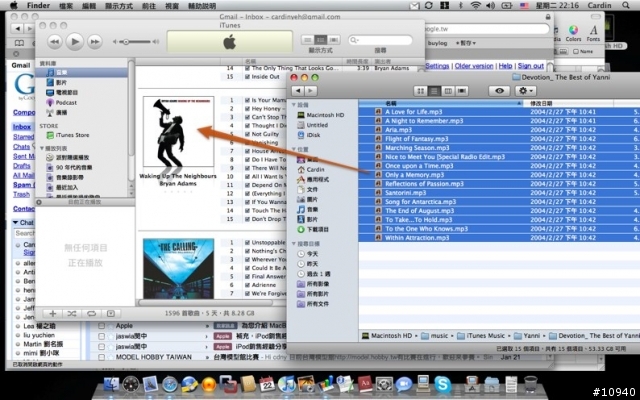The width and height of the screenshot is (640, 400).
Task: Open the Gmail Older version link
Action: coord(474,66)
